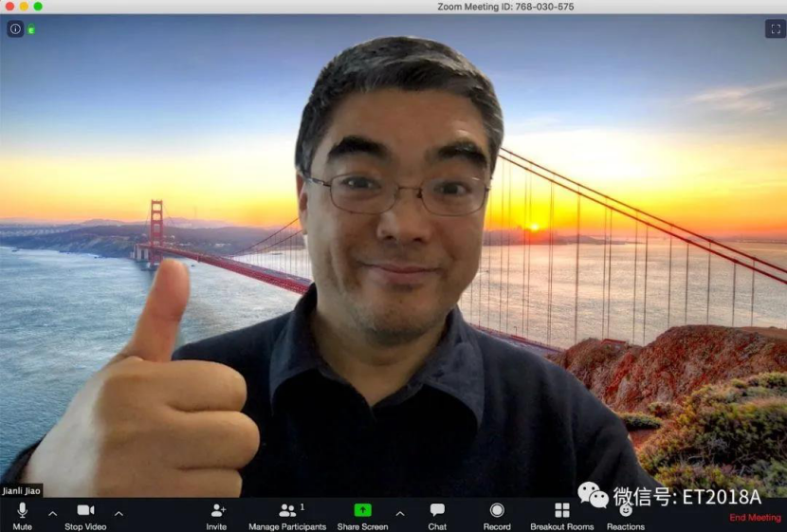Click the Zoom Meeting ID title text
Viewport: 787px width, 532px height.
pos(505,7)
